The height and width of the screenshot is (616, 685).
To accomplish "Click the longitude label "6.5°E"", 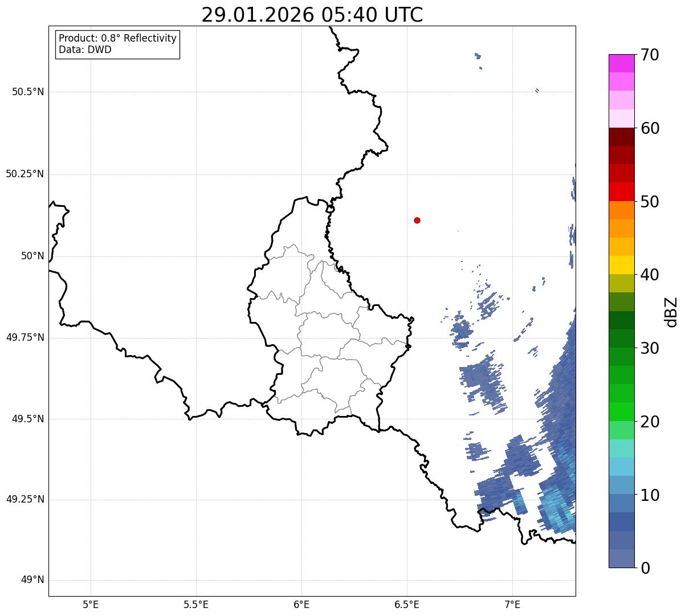I will coord(407,605).
